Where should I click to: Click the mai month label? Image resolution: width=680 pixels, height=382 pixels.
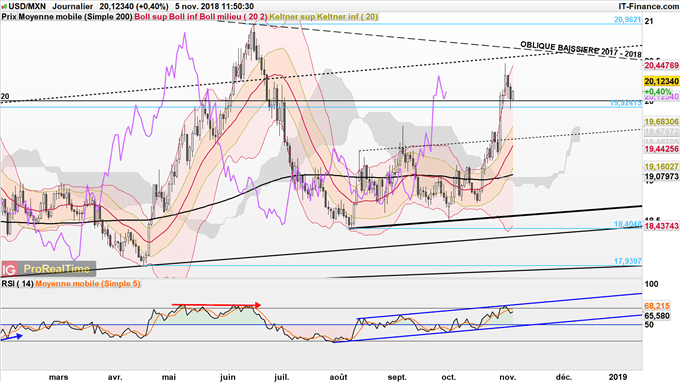pos(169,377)
